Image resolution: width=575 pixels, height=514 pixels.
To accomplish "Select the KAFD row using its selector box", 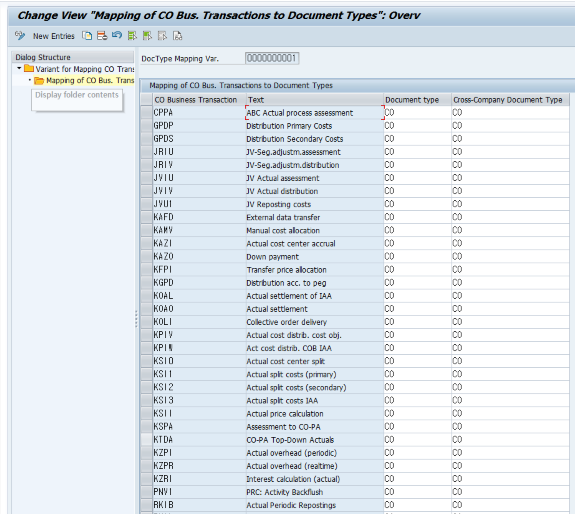I will pos(147,217).
